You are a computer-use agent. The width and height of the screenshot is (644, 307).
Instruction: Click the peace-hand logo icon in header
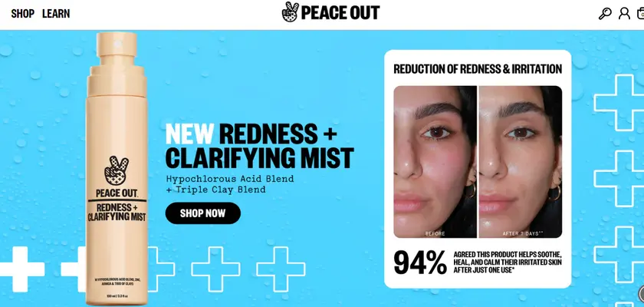291,12
